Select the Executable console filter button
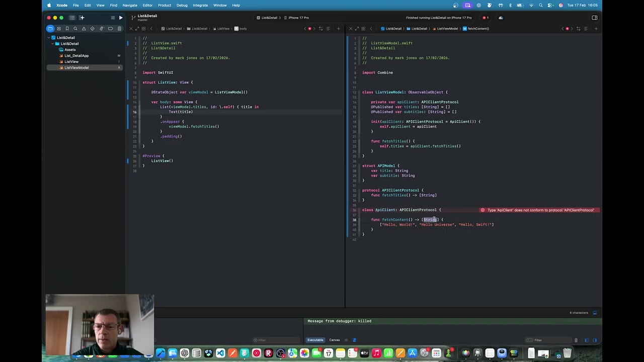Viewport: 644px width, 362px height. pyautogui.click(x=315, y=340)
